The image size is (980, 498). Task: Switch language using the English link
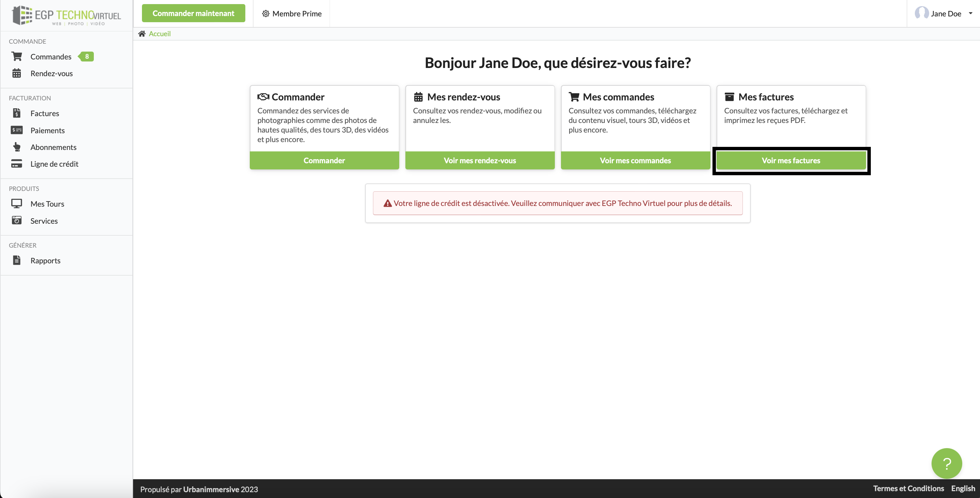963,488
